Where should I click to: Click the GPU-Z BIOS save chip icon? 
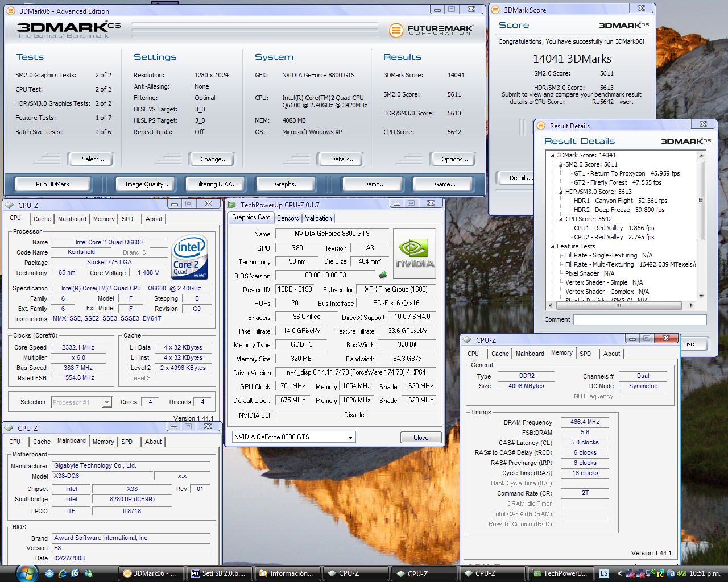click(x=383, y=275)
